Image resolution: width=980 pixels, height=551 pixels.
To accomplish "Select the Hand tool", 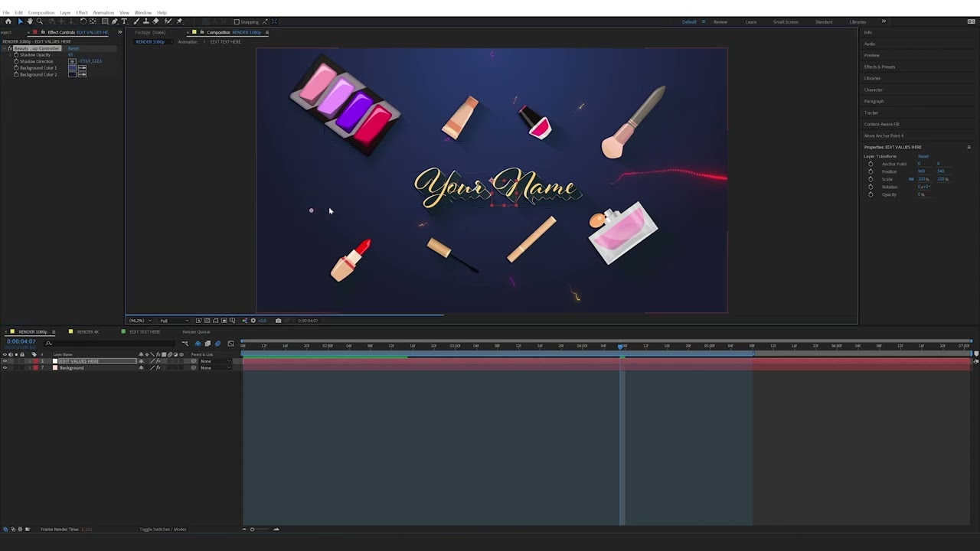I will pos(30,21).
